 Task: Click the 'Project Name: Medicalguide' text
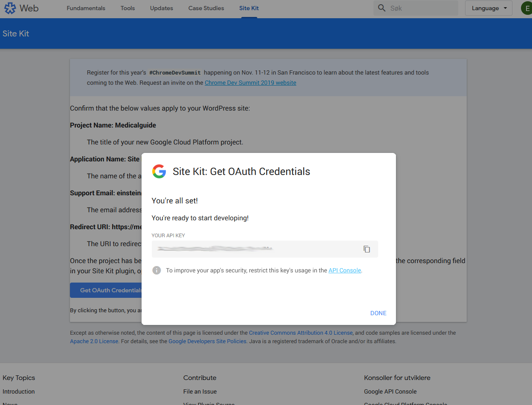(113, 125)
